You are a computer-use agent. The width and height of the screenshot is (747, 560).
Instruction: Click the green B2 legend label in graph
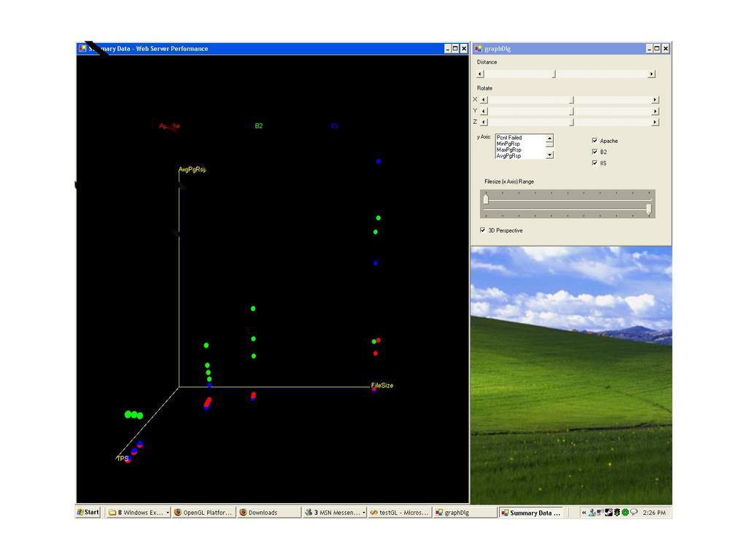(259, 125)
